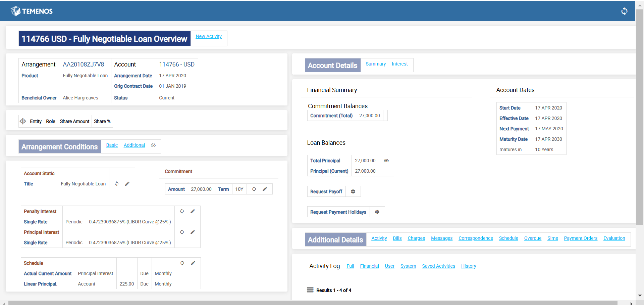Click the edit pencil for Account Static
The width and height of the screenshot is (644, 305).
click(127, 184)
